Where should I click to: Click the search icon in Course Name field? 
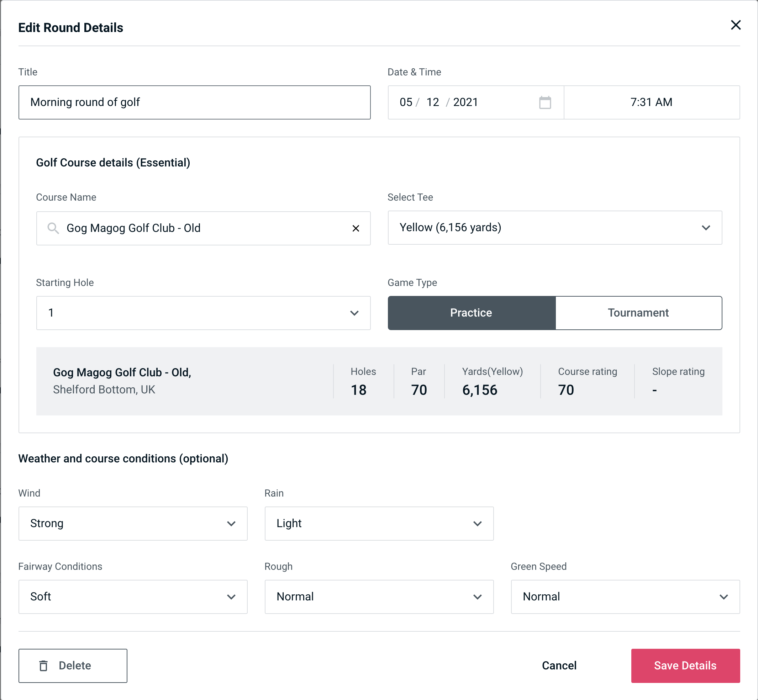[x=53, y=228]
